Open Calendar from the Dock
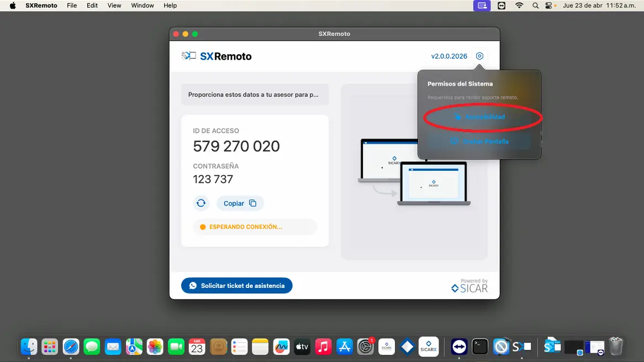 [197, 347]
